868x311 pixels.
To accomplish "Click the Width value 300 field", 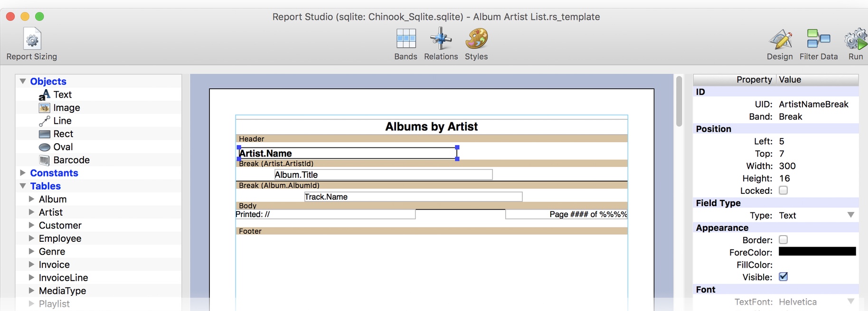I will [787, 166].
